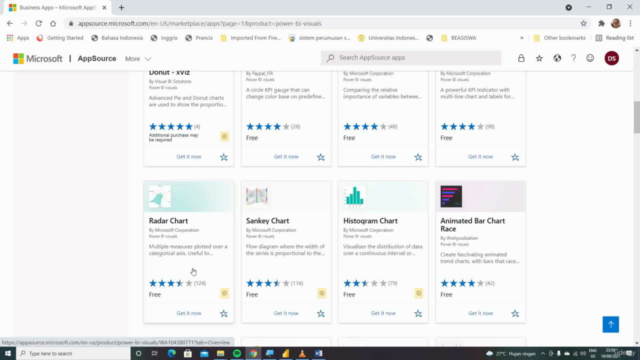Image resolution: width=640 pixels, height=360 pixels.
Task: Click Radar Chart star rating
Action: [171, 283]
